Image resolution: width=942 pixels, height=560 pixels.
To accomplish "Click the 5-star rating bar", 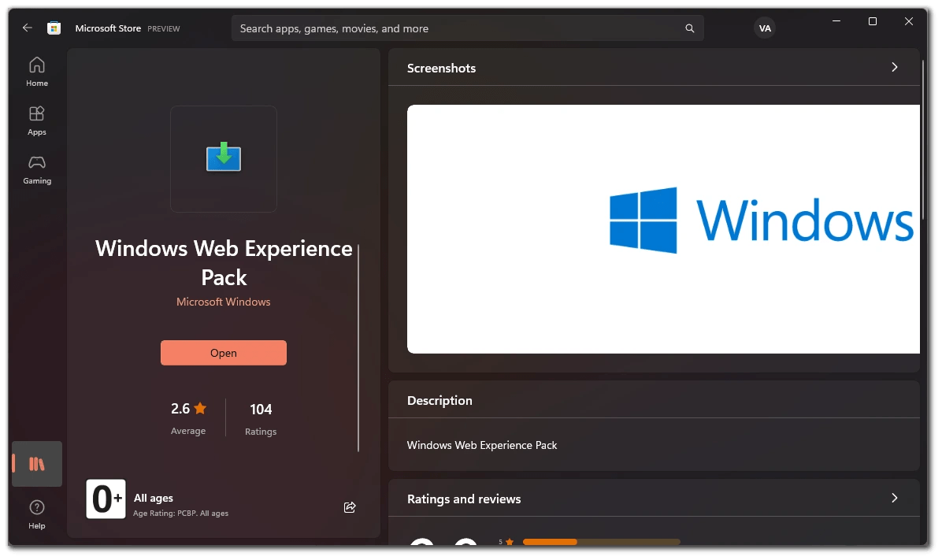I will (x=602, y=542).
